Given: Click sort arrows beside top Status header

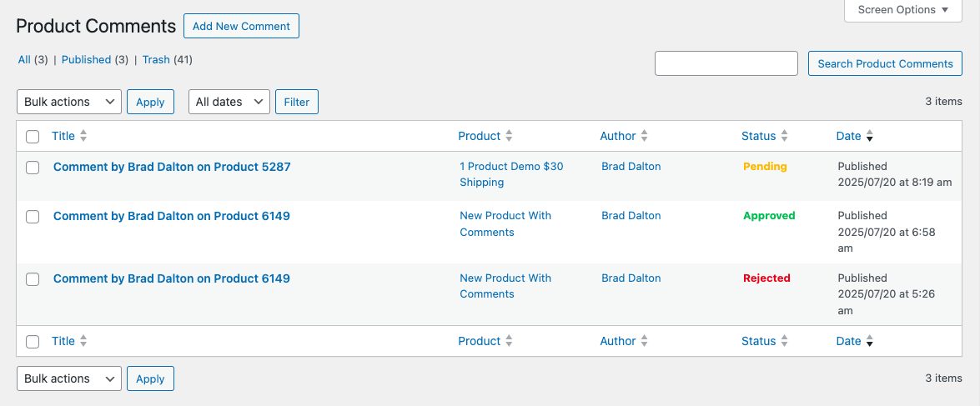Looking at the screenshot, I should [784, 136].
